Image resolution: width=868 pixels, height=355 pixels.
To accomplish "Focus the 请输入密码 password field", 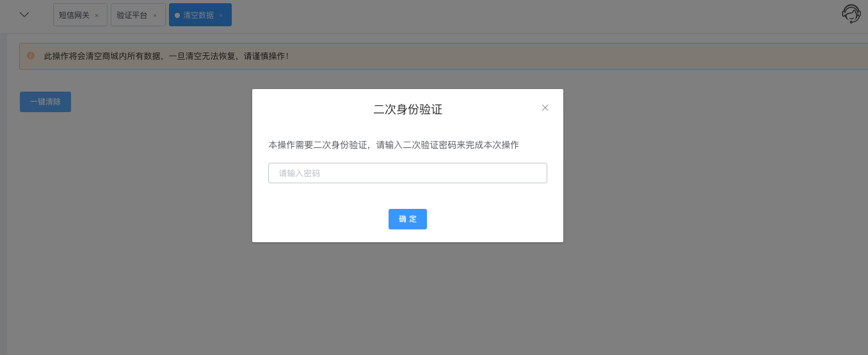I will (x=408, y=173).
